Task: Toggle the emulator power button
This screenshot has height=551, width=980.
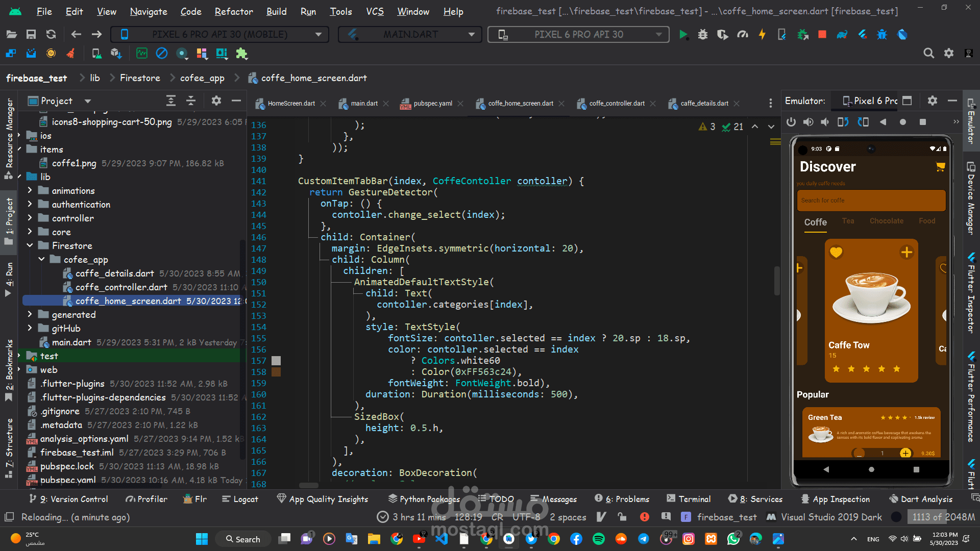Action: click(791, 122)
